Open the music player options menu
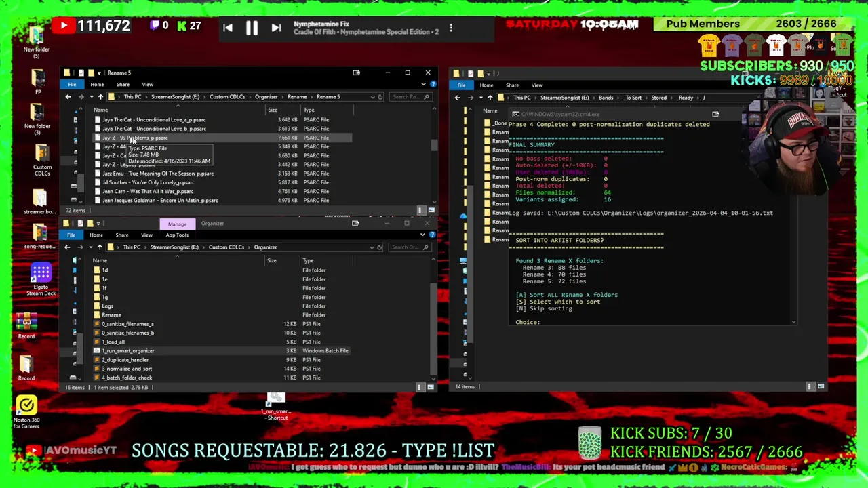Viewport: 868px width, 488px height. click(451, 28)
